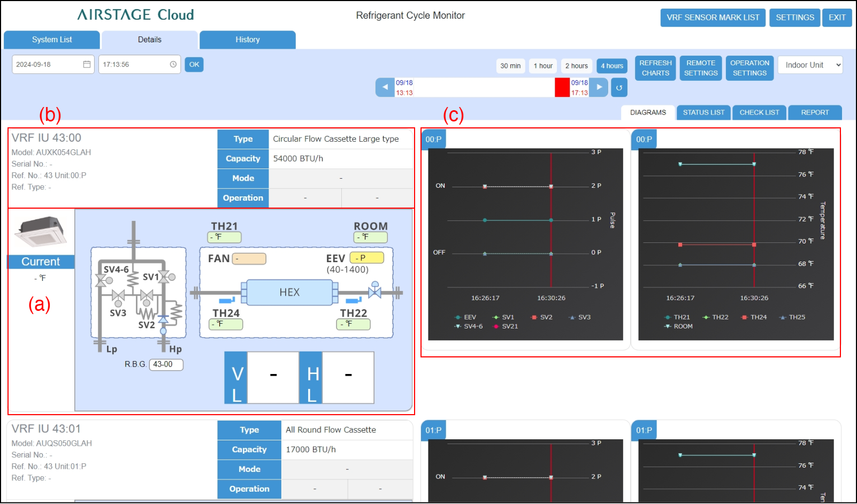The height and width of the screenshot is (504, 857).
Task: Select the 4 hours time range
Action: pyautogui.click(x=611, y=66)
